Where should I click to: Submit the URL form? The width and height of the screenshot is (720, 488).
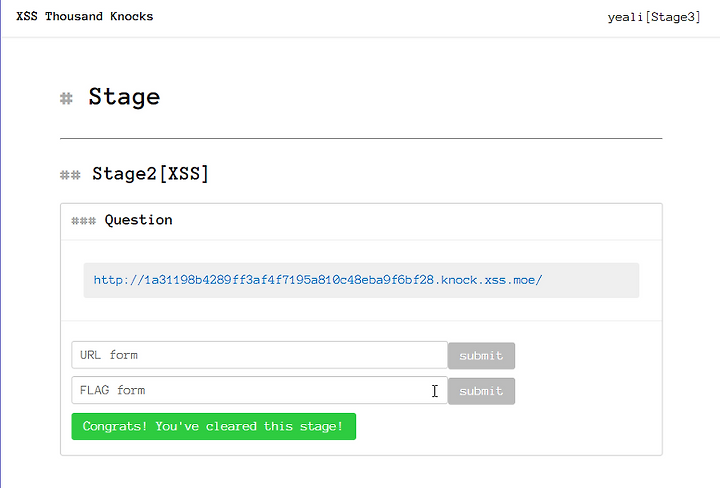pos(481,356)
